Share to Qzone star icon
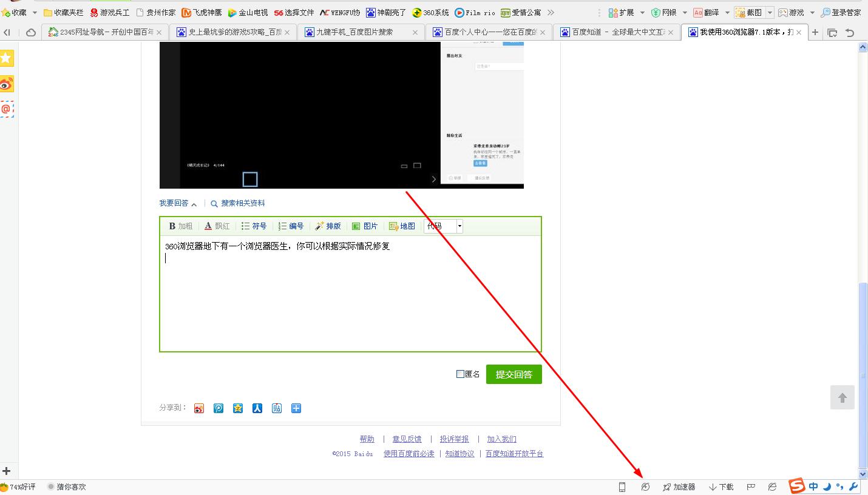This screenshot has height=495, width=868. tap(238, 408)
